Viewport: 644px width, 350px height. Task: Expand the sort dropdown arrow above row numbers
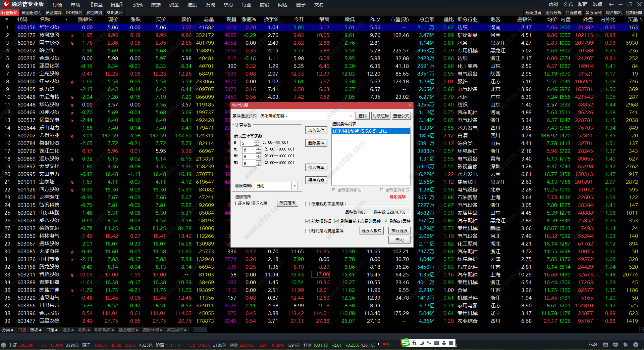pyautogui.click(x=7, y=19)
